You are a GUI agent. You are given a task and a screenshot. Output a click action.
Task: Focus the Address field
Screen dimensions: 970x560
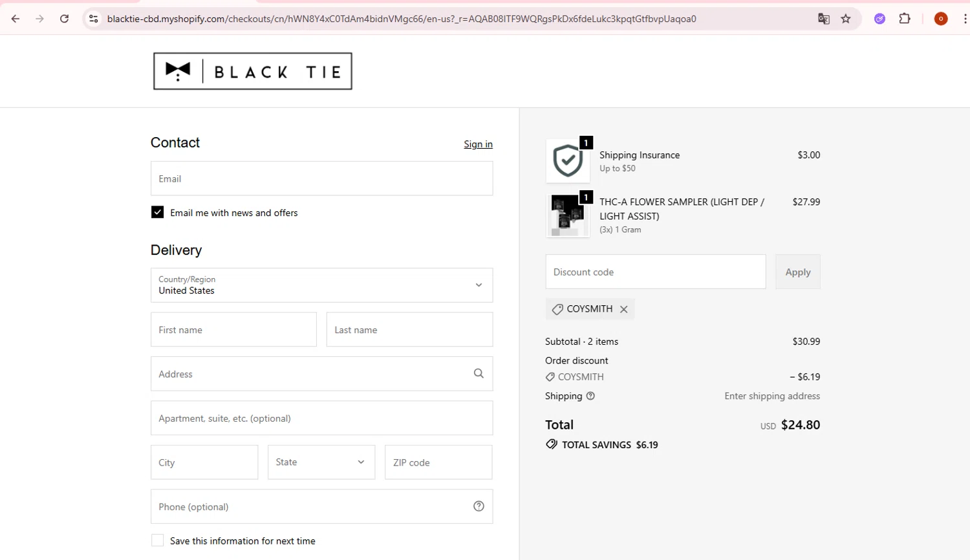point(321,374)
